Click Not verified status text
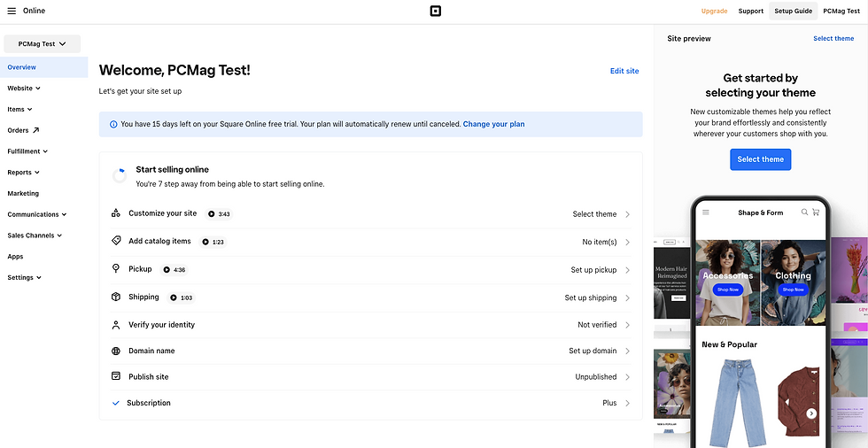Viewport: 868px width, 448px height. [x=597, y=325]
